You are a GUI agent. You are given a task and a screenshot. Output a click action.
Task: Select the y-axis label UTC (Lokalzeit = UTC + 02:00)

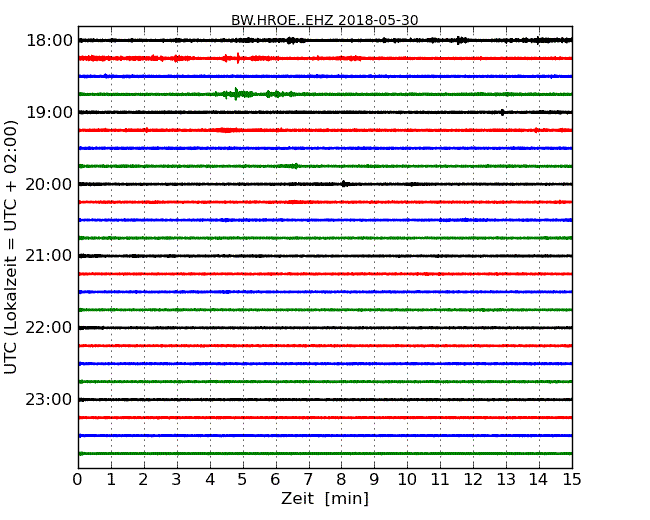tap(10, 247)
